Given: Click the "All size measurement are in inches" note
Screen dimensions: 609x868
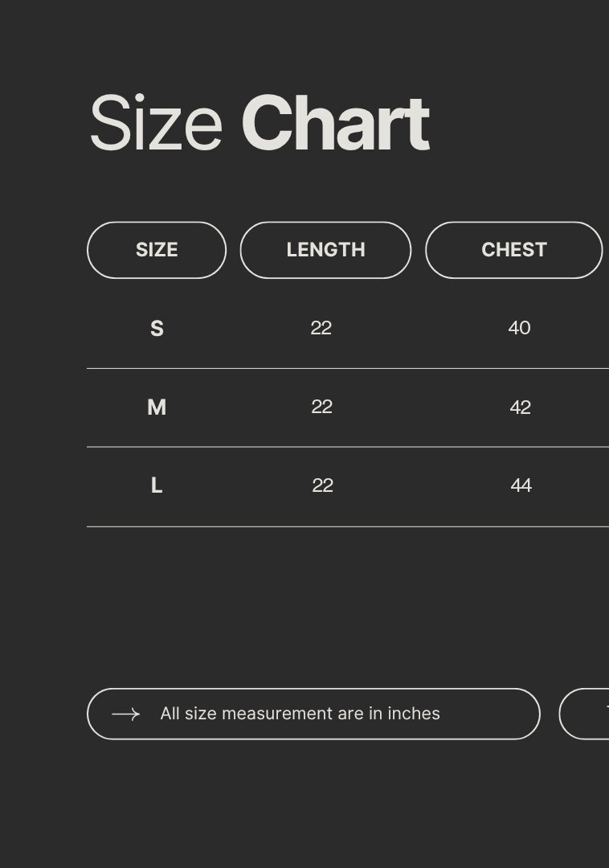Looking at the screenshot, I should point(300,714).
